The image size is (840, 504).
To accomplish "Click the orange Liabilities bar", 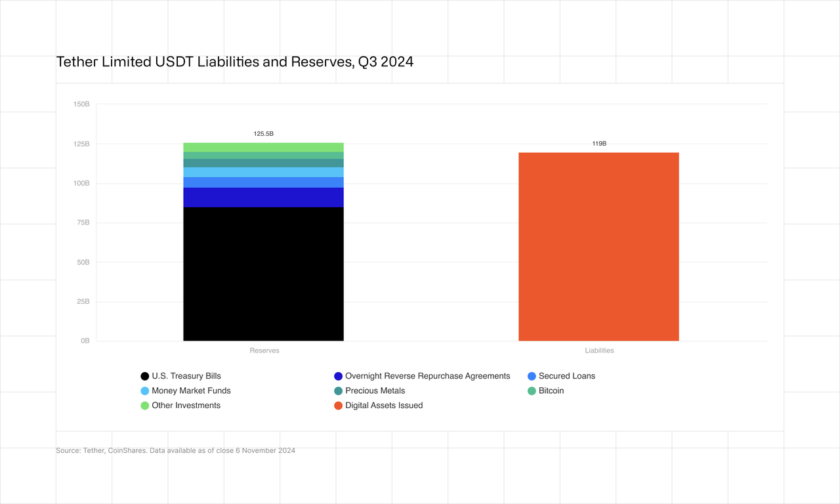I will 598,247.
